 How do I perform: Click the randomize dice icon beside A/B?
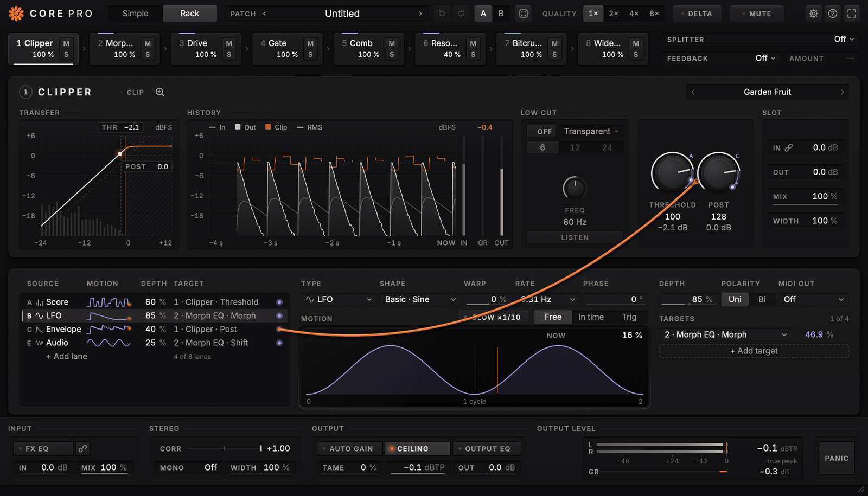(524, 14)
